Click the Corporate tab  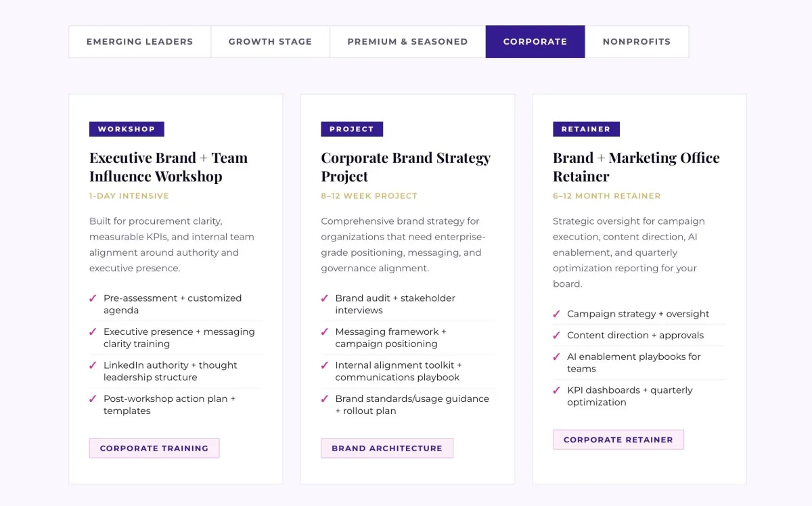pos(535,42)
